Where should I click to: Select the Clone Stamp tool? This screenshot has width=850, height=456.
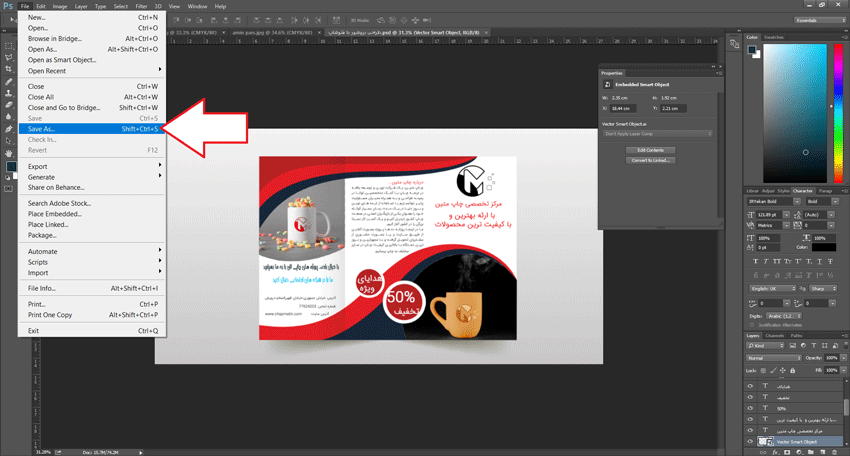pyautogui.click(x=8, y=93)
